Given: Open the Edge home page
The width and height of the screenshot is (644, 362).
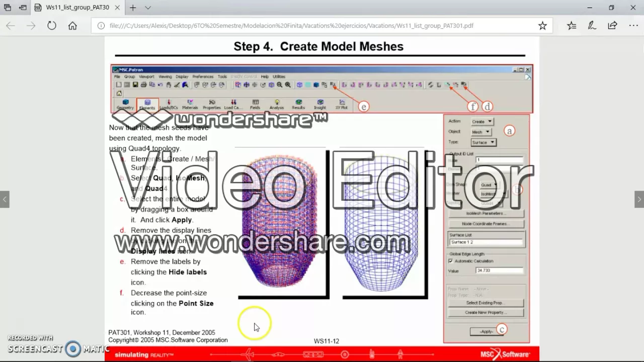Looking at the screenshot, I should click(x=72, y=26).
